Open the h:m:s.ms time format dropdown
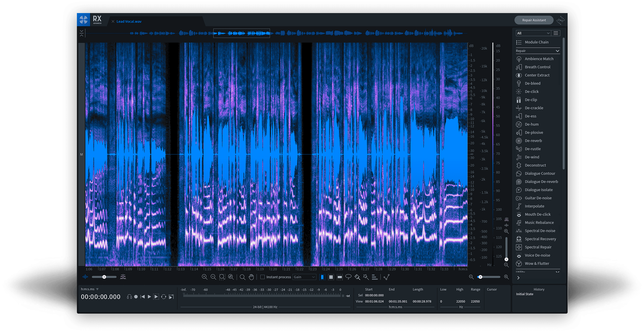644x332 pixels. click(x=90, y=289)
